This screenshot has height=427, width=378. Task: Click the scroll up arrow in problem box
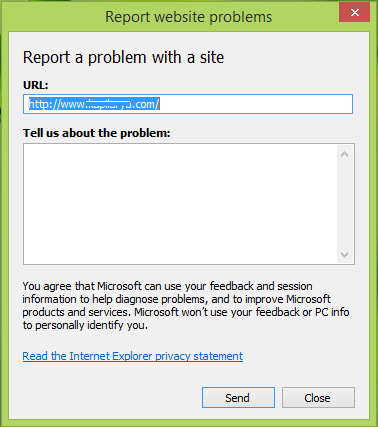coord(345,154)
